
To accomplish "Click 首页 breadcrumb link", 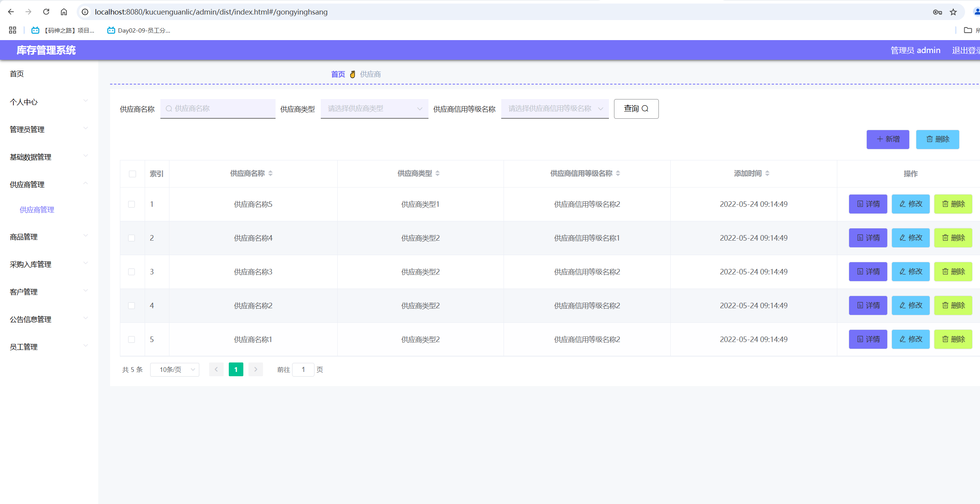I will pos(338,74).
